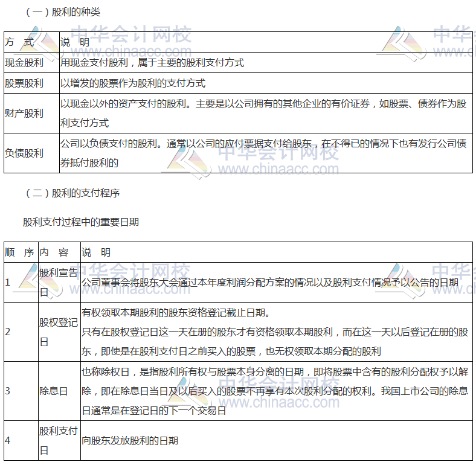Click the text "以增发的股票作为股利的支付方式"
476x465 pixels.
pos(133,83)
